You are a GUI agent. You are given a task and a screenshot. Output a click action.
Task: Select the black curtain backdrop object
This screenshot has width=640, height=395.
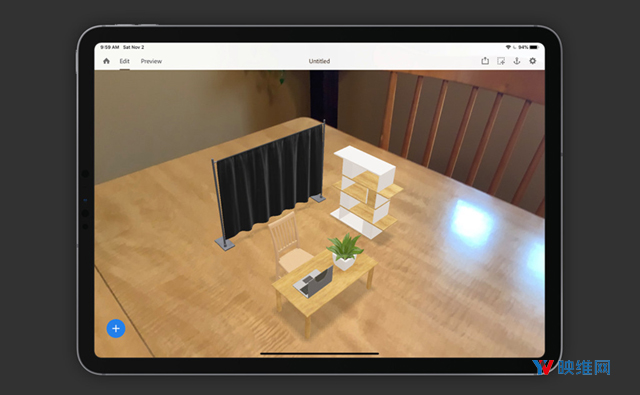(x=269, y=184)
